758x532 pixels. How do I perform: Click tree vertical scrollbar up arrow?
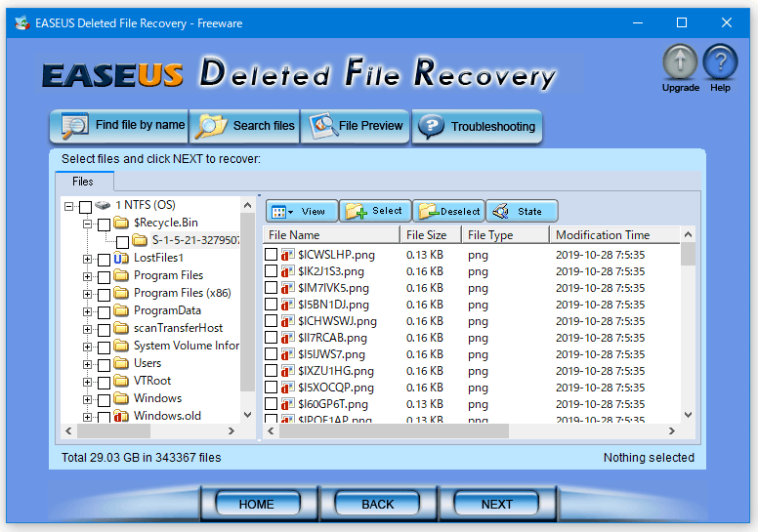[247, 205]
